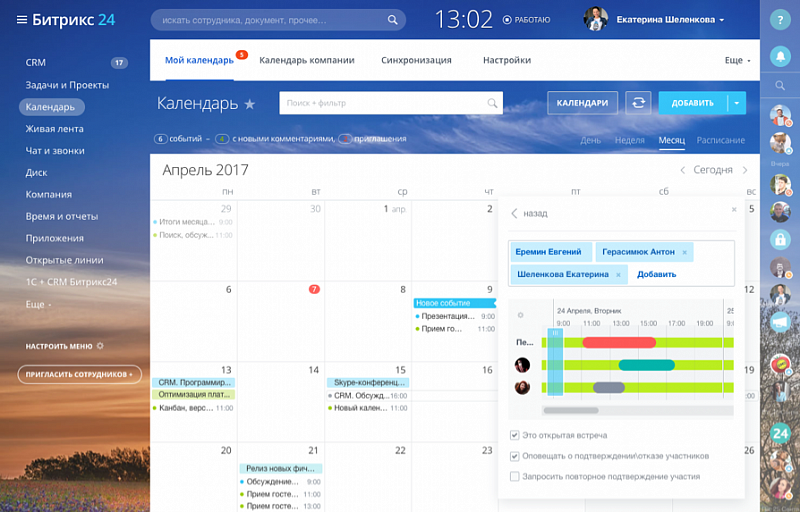This screenshot has width=800, height=512.
Task: Click the 'Календари' button
Action: coord(582,102)
